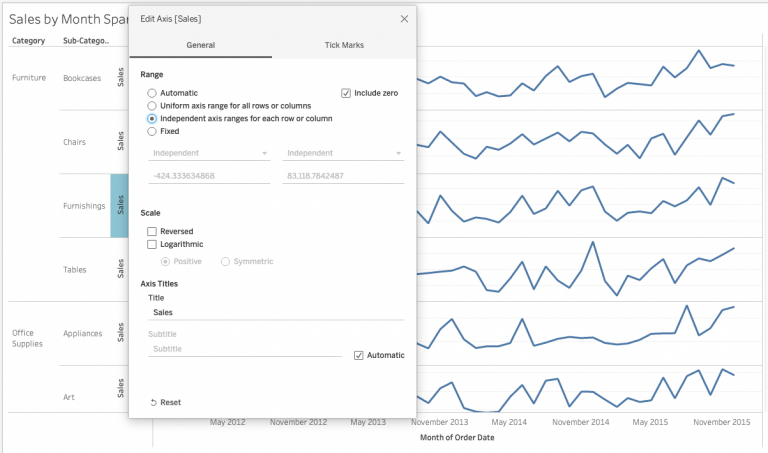Select the General tab

[x=200, y=46]
